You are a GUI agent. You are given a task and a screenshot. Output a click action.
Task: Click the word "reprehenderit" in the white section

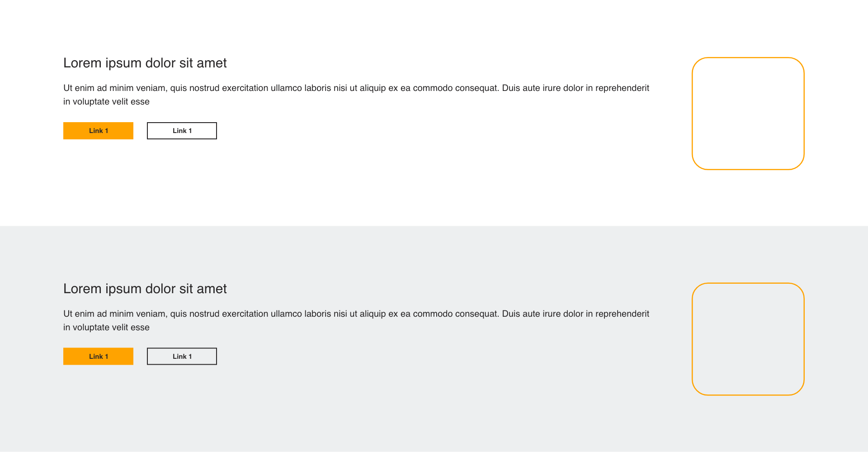point(622,88)
